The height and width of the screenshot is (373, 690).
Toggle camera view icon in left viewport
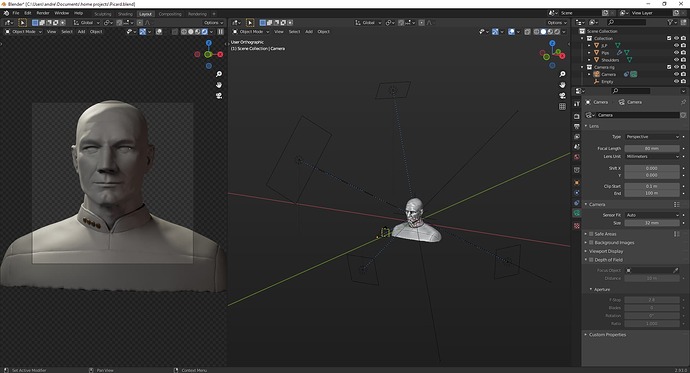[x=219, y=95]
